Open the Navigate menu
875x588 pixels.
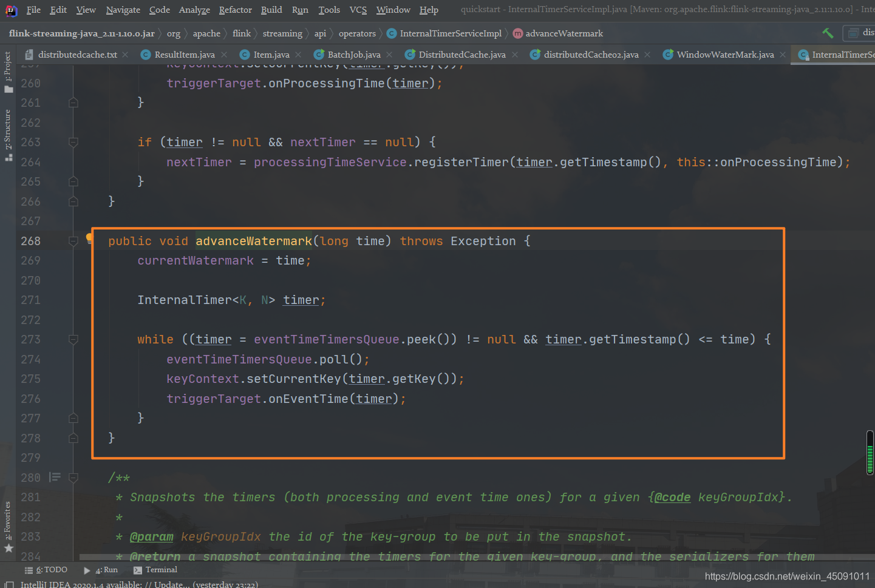pos(123,10)
